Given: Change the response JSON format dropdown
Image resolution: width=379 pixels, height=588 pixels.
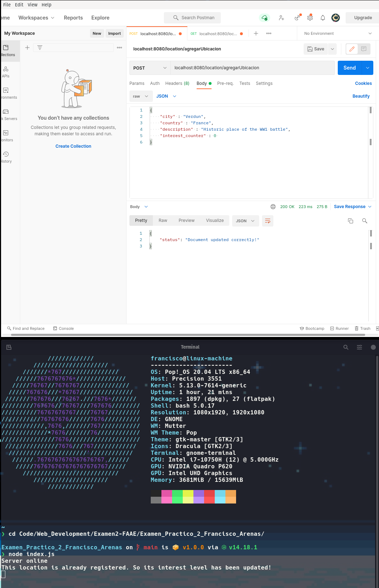Looking at the screenshot, I should 245,221.
